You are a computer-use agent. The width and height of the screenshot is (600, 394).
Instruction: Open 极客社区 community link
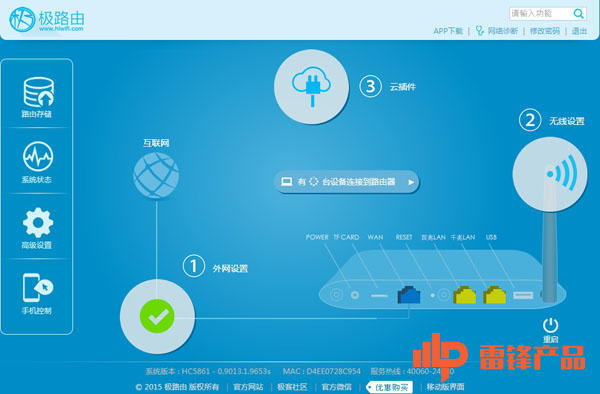292,387
